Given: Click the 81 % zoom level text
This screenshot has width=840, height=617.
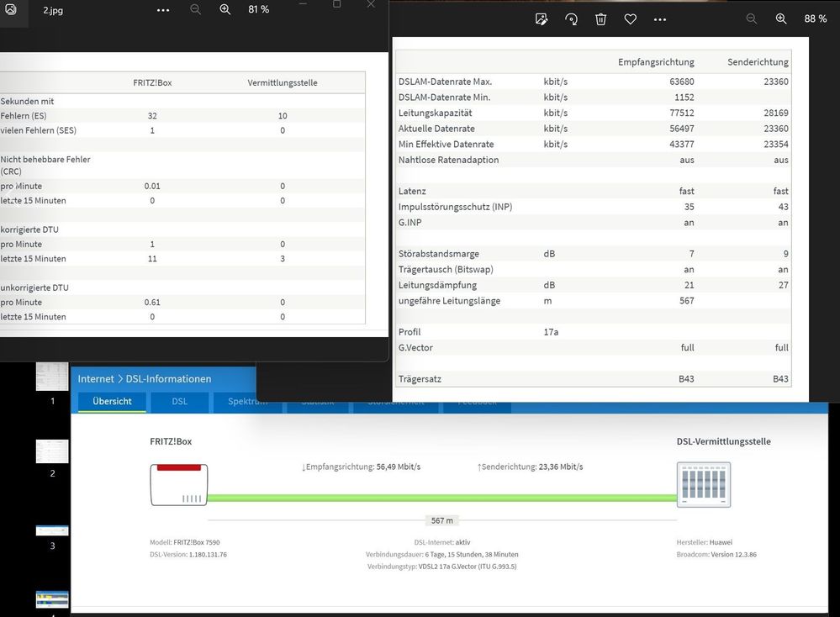Looking at the screenshot, I should (x=259, y=9).
